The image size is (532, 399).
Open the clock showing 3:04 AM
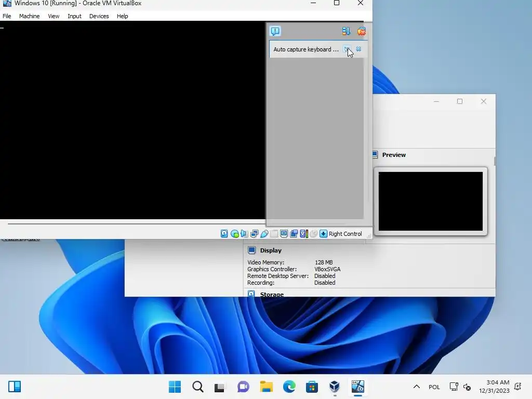[x=494, y=387]
